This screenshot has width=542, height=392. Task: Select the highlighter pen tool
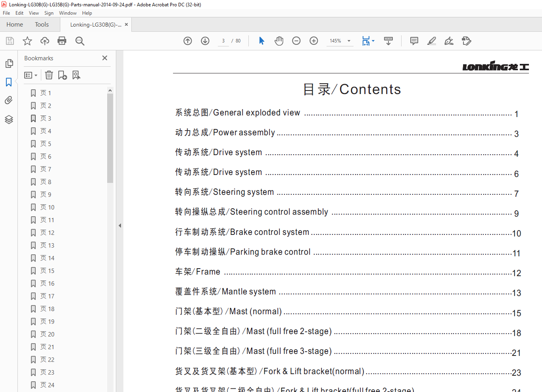click(x=432, y=41)
